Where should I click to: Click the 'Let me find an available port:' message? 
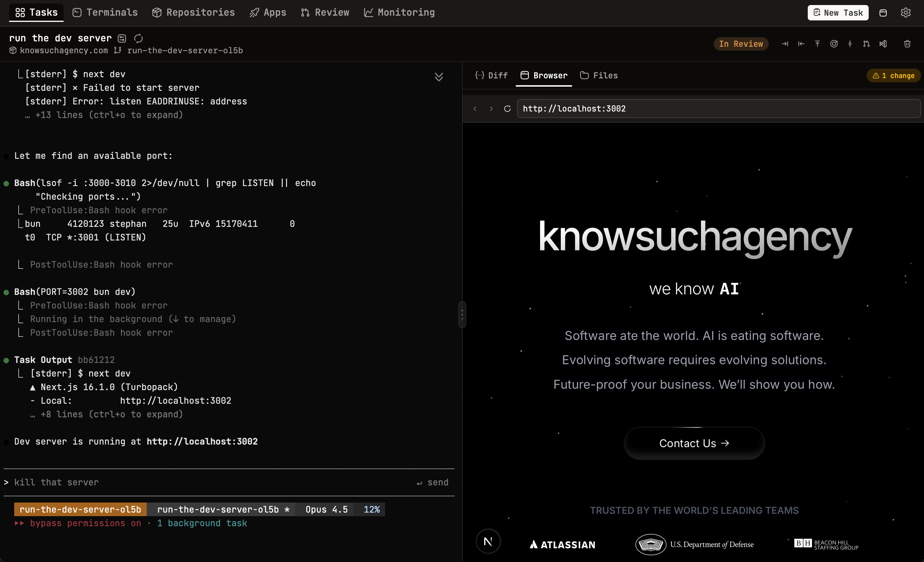point(93,156)
